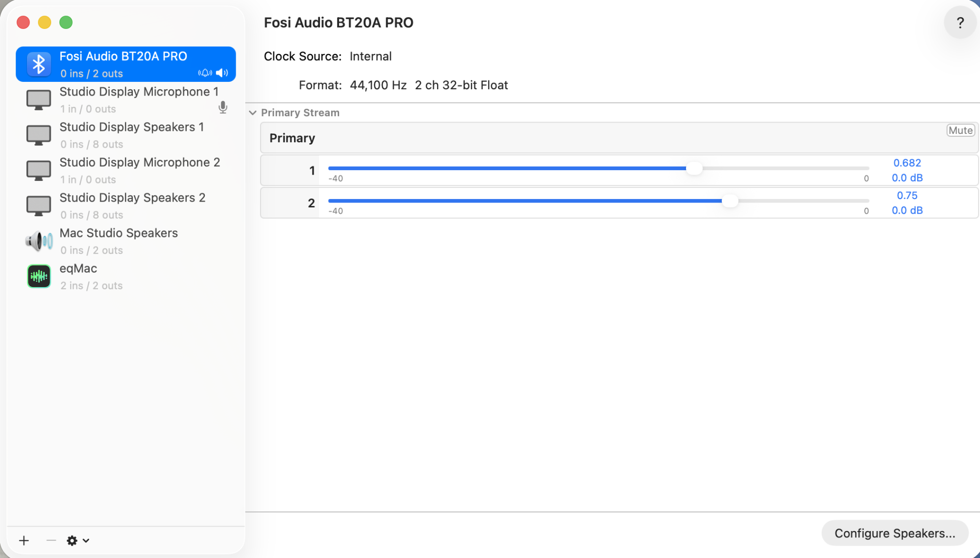Click the eqMac app icon
This screenshot has width=980, height=558.
click(39, 276)
